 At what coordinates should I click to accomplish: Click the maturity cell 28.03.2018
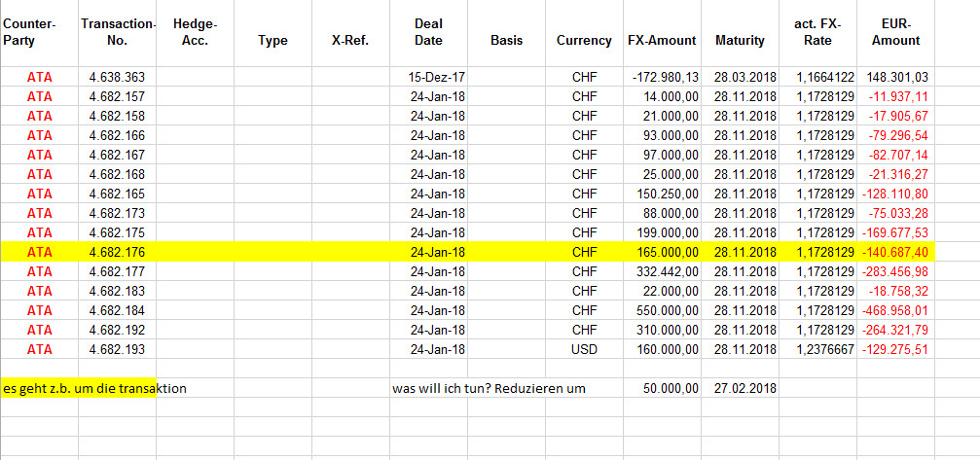[740, 78]
